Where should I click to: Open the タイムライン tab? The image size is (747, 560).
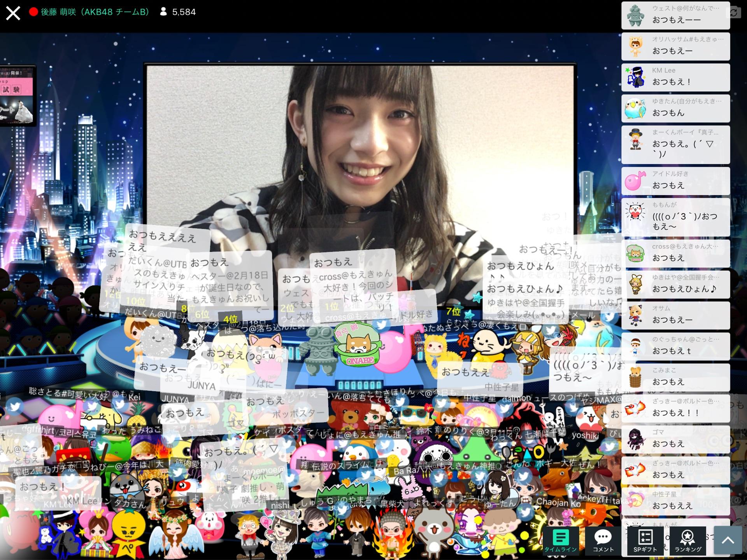tap(560, 541)
